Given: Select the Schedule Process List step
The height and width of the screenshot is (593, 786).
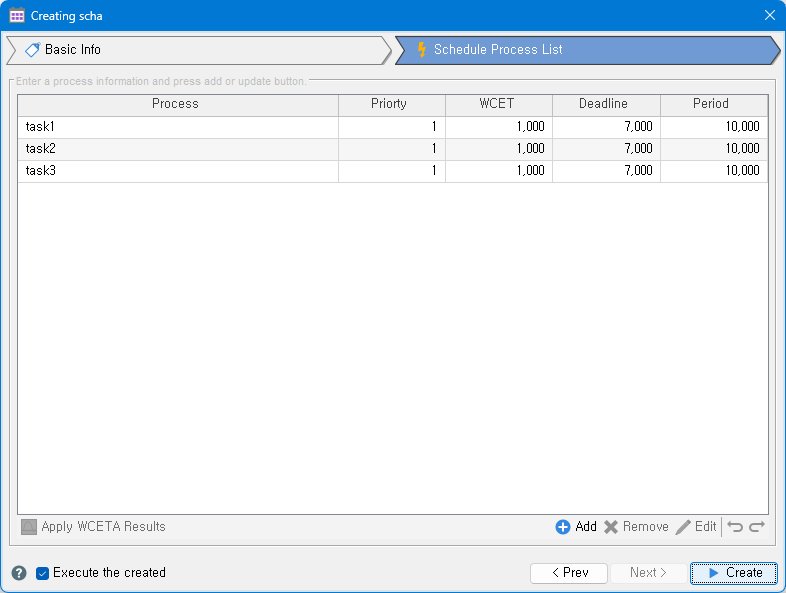Looking at the screenshot, I should pos(585,50).
